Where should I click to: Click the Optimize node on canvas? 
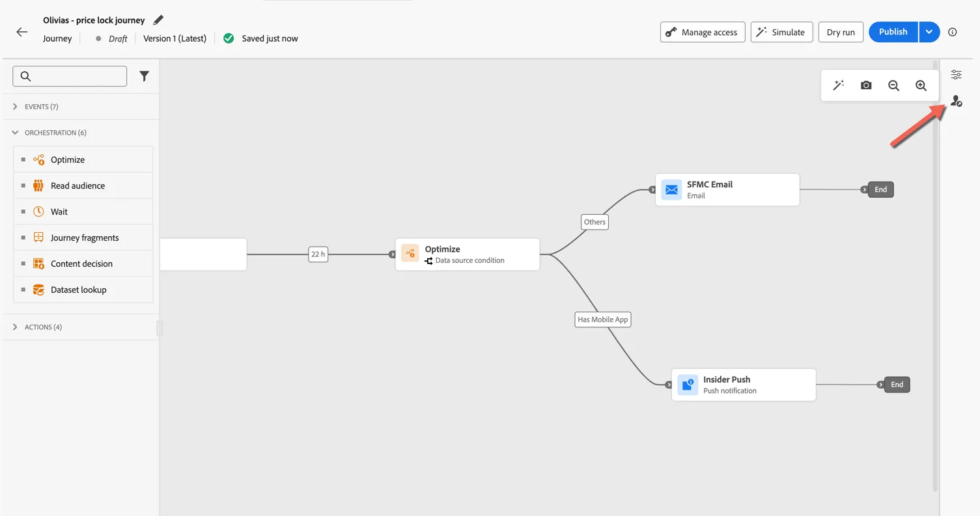point(468,254)
